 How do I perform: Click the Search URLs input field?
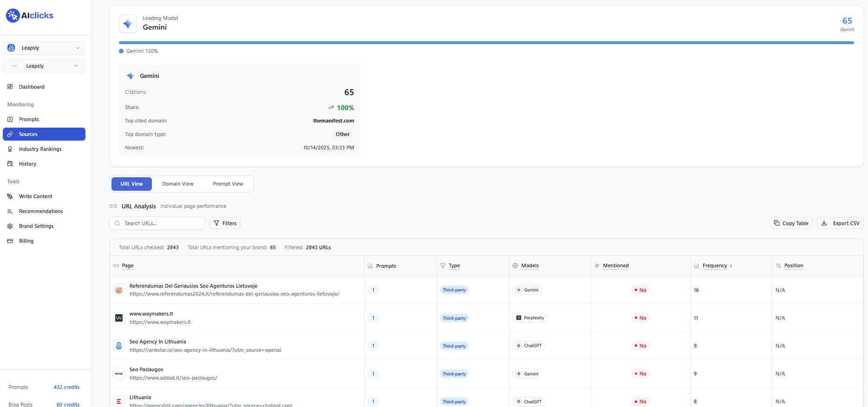tap(157, 223)
